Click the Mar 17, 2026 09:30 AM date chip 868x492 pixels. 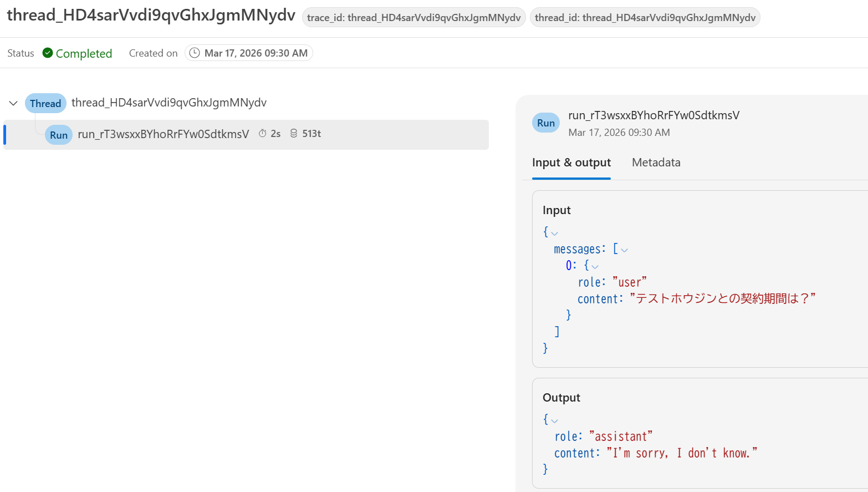pyautogui.click(x=249, y=53)
